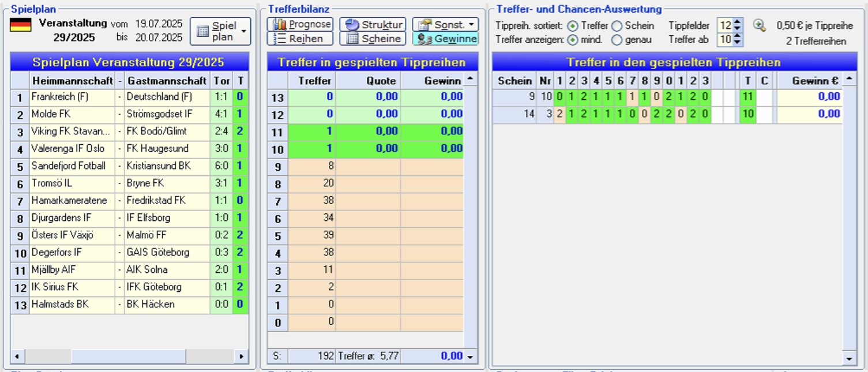868x372 pixels.
Task: Click the Reihen button
Action: pyautogui.click(x=300, y=39)
